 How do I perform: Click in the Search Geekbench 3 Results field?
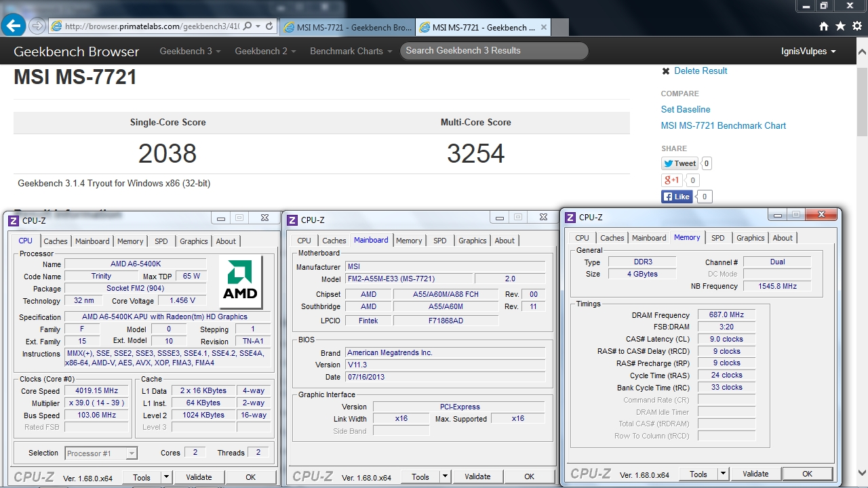[494, 51]
